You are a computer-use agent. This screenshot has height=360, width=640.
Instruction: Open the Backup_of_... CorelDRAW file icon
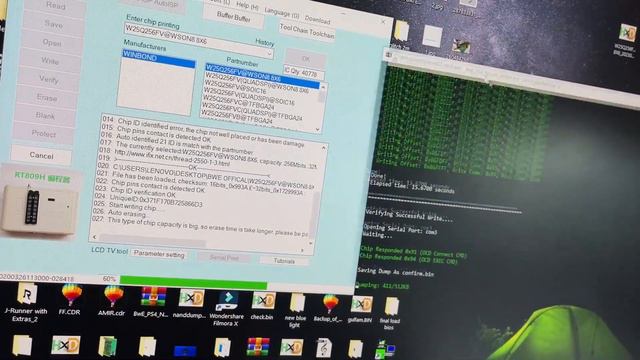pyautogui.click(x=329, y=308)
